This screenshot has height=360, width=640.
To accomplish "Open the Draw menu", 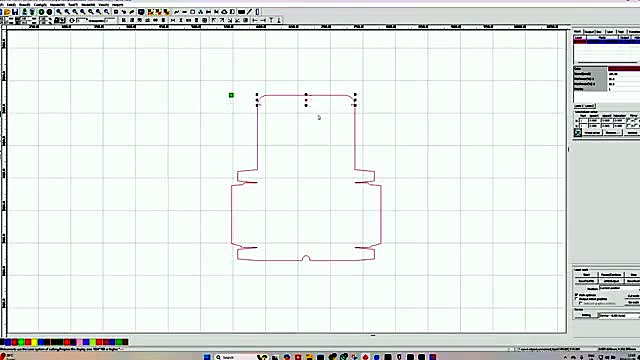I will tap(24, 4).
